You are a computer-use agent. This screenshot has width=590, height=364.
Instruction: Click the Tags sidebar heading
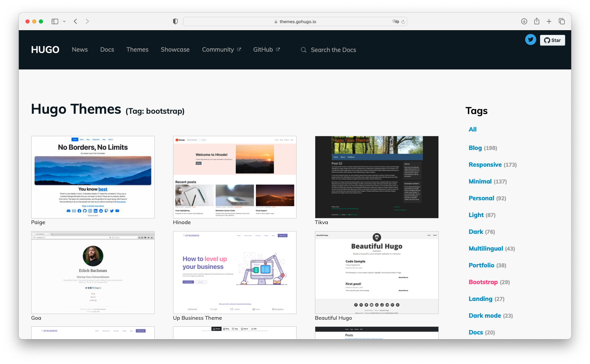476,111
